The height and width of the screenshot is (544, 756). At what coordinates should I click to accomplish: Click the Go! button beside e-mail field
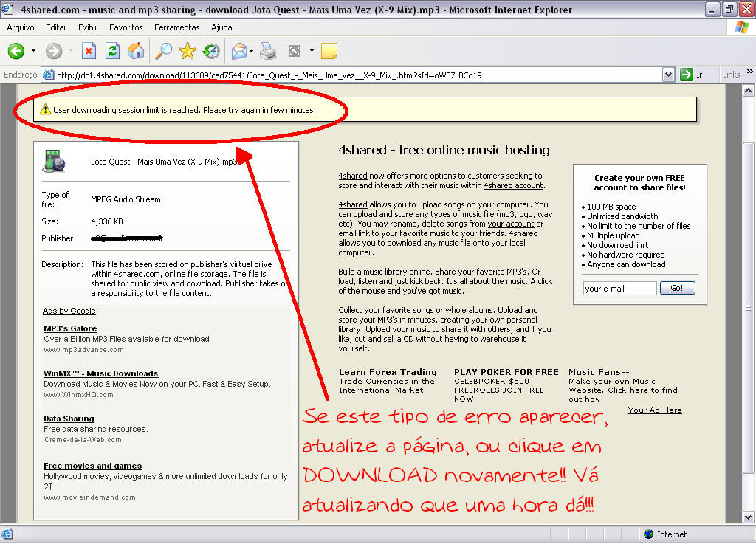[677, 288]
